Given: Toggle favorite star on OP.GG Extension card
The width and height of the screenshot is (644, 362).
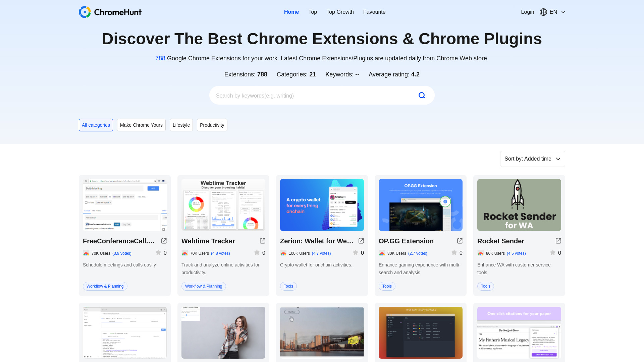Looking at the screenshot, I should 454,252.
